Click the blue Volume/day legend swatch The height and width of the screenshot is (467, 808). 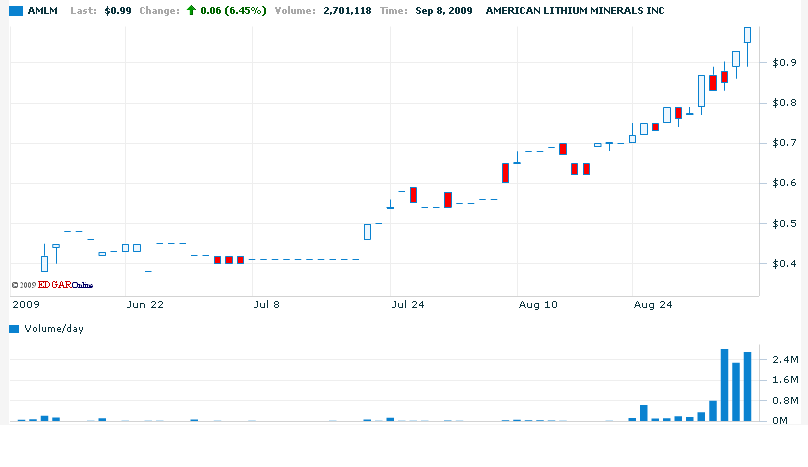click(14, 329)
